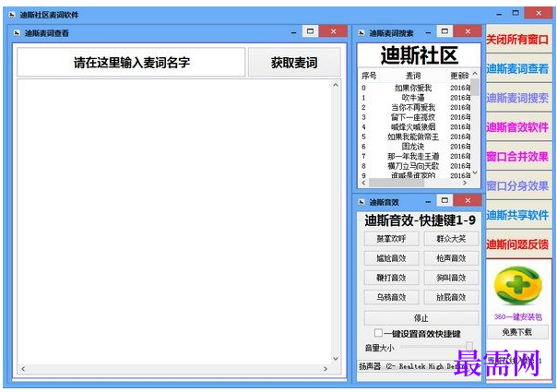Enable 一键设置音效快捷键 checkbox
Screen dimensions: 557x392
coord(378,333)
